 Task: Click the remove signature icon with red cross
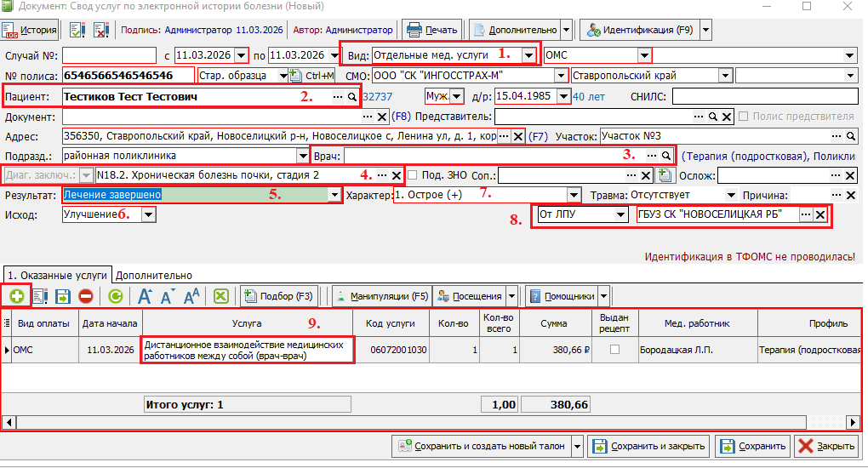[x=101, y=30]
